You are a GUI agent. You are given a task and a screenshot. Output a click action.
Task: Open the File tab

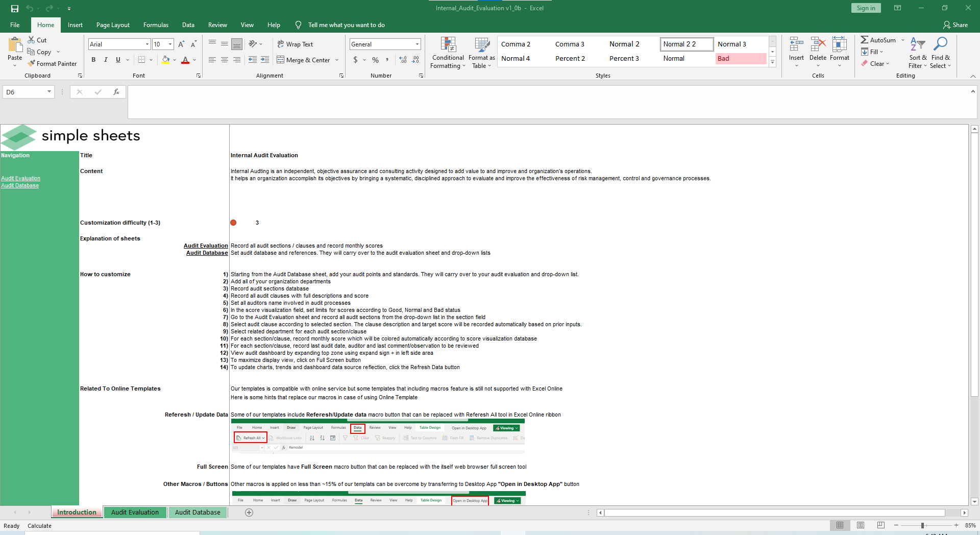(x=15, y=25)
